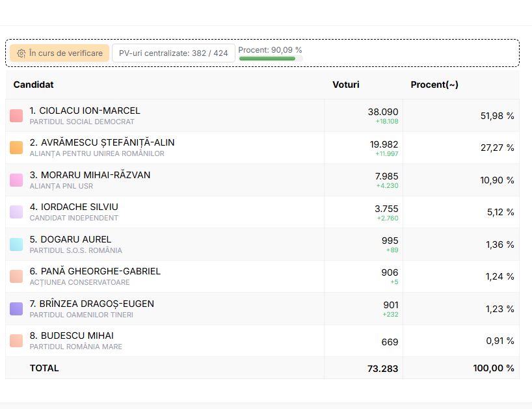
Task: Click the peach swatch beside Pană Gheorghe-Gabriel
Action: click(16, 276)
